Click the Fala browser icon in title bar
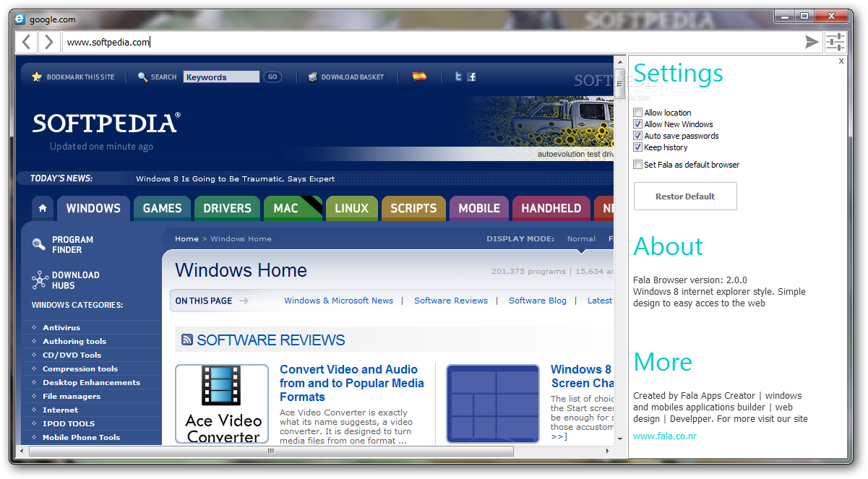The width and height of the screenshot is (868, 479). (x=20, y=20)
